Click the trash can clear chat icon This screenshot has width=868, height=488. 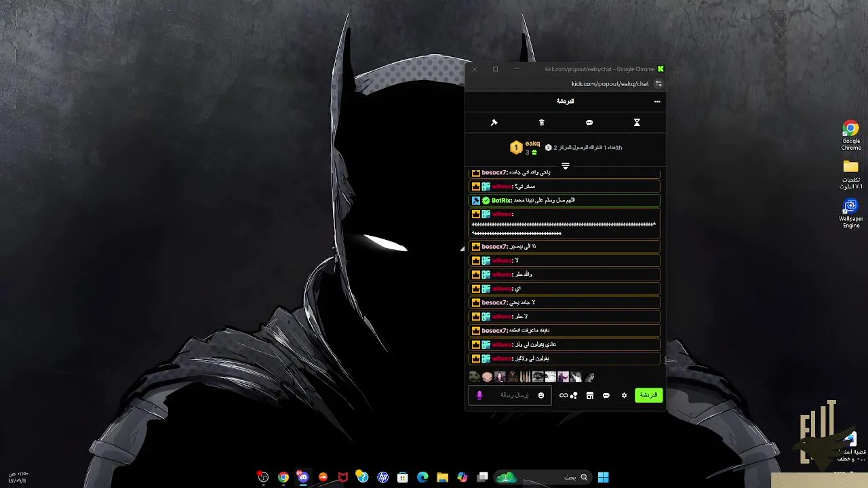pyautogui.click(x=541, y=123)
